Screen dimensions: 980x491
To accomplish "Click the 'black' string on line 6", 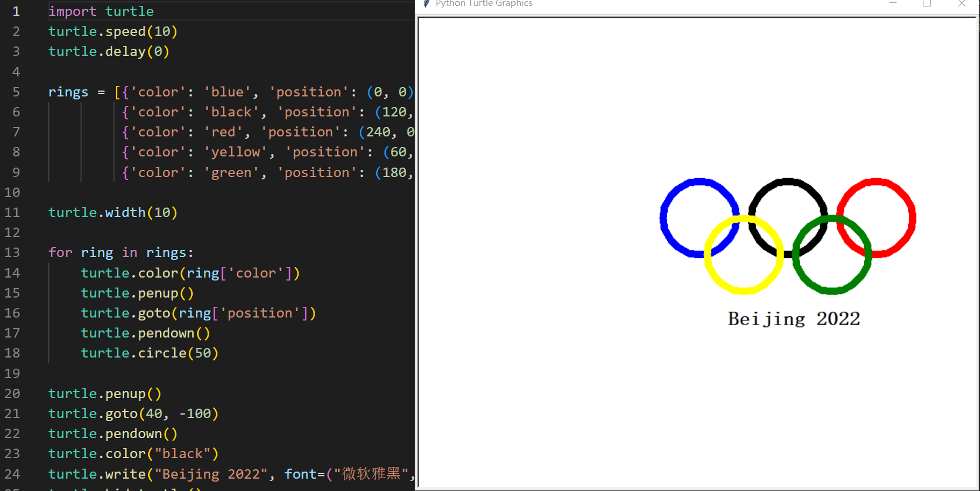I will tap(231, 112).
